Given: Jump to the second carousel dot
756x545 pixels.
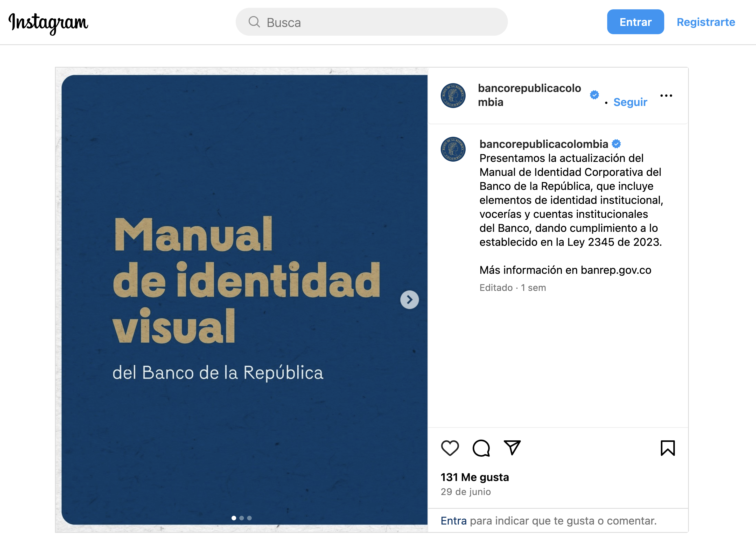Looking at the screenshot, I should 242,518.
